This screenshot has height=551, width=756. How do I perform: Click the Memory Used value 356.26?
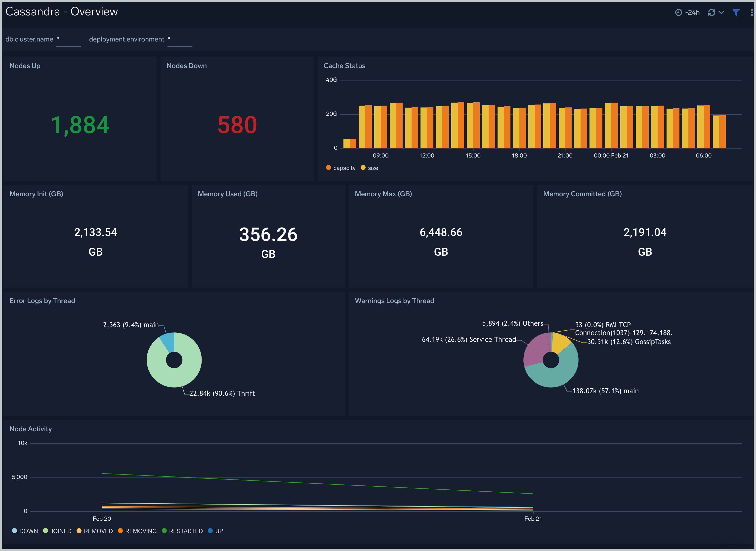click(x=268, y=235)
